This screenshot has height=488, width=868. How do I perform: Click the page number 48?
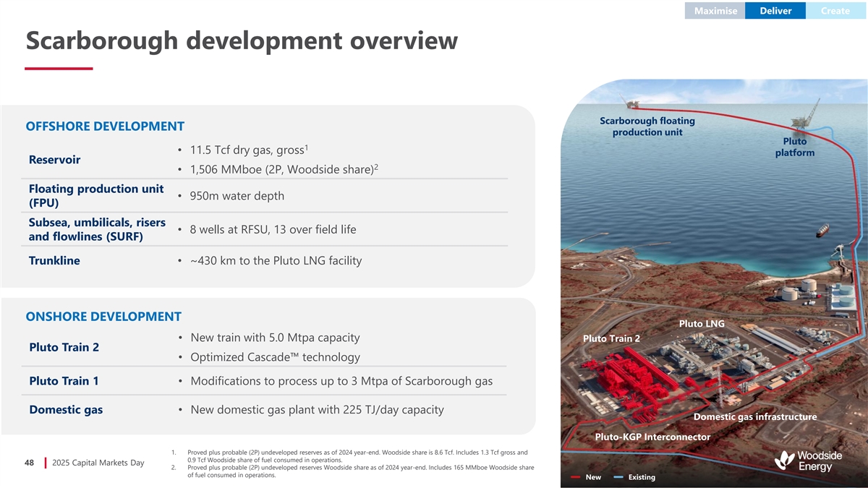30,463
